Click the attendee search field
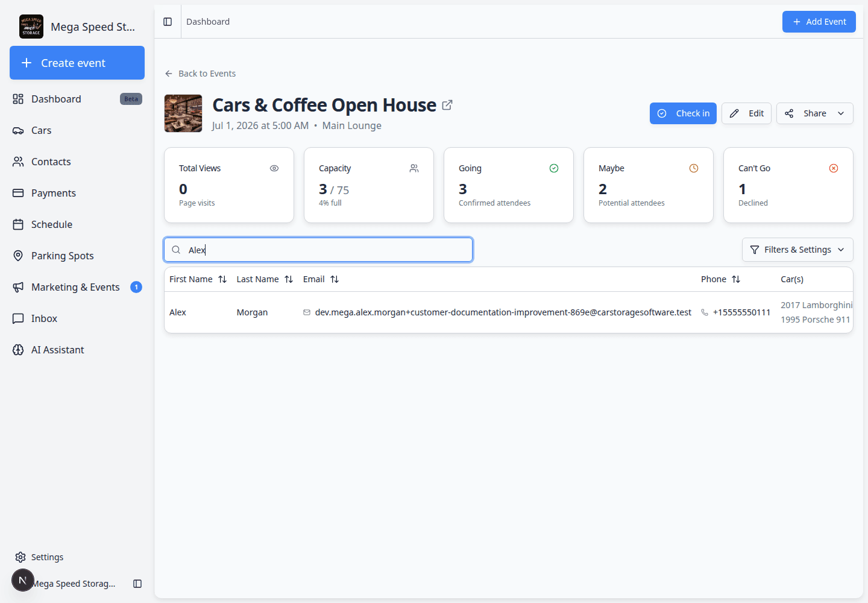This screenshot has width=868, height=603. (318, 250)
